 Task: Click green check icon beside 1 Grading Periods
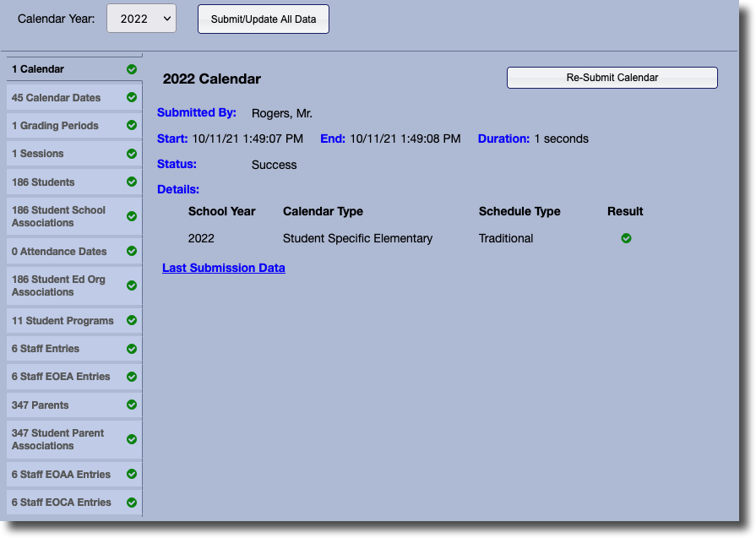tap(132, 125)
